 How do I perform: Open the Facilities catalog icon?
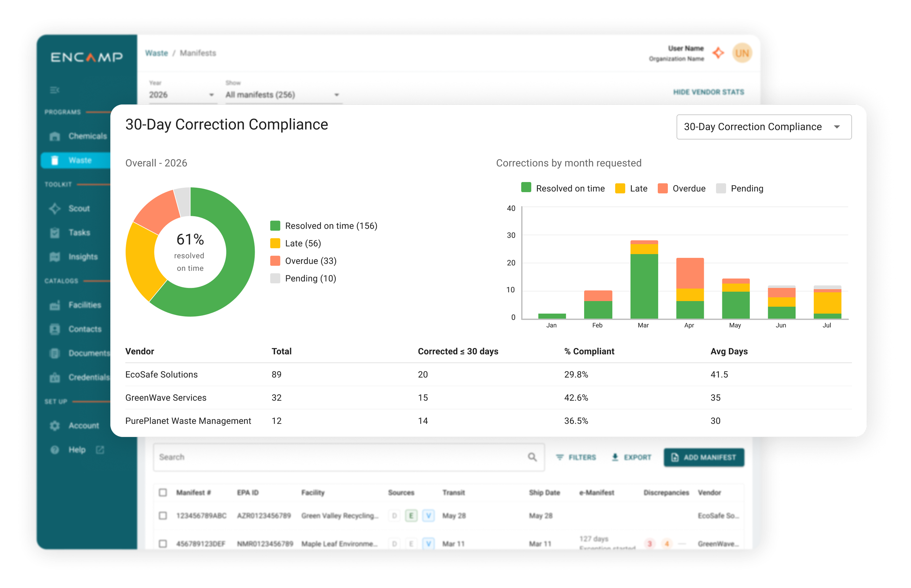click(55, 305)
